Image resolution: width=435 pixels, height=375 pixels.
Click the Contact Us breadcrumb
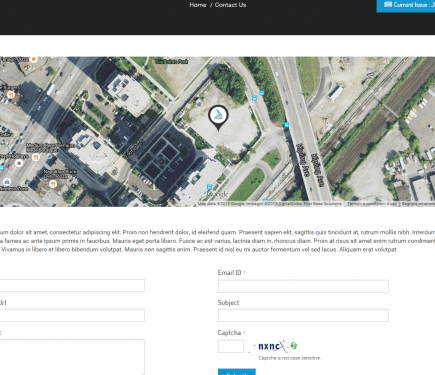point(230,5)
